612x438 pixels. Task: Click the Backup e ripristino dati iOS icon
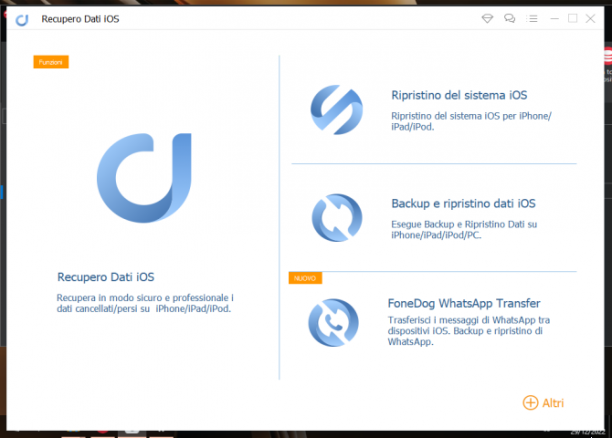[x=337, y=218]
